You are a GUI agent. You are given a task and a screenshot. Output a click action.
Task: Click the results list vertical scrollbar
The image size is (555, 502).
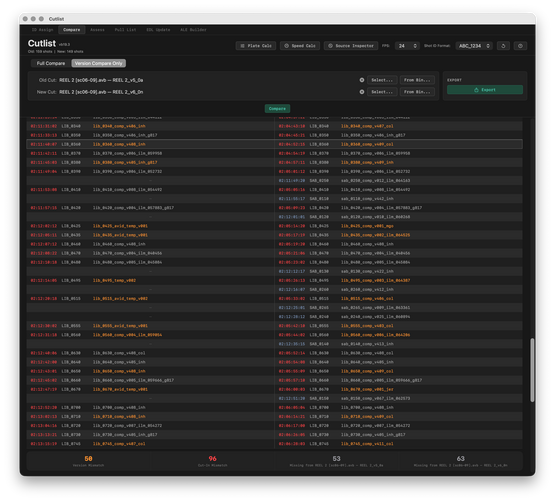click(532, 370)
